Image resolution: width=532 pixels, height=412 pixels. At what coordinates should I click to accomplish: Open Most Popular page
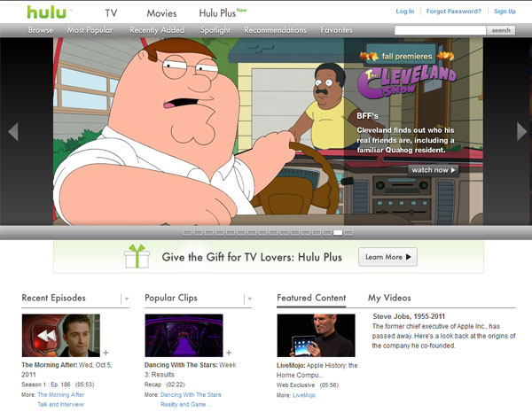click(x=90, y=30)
